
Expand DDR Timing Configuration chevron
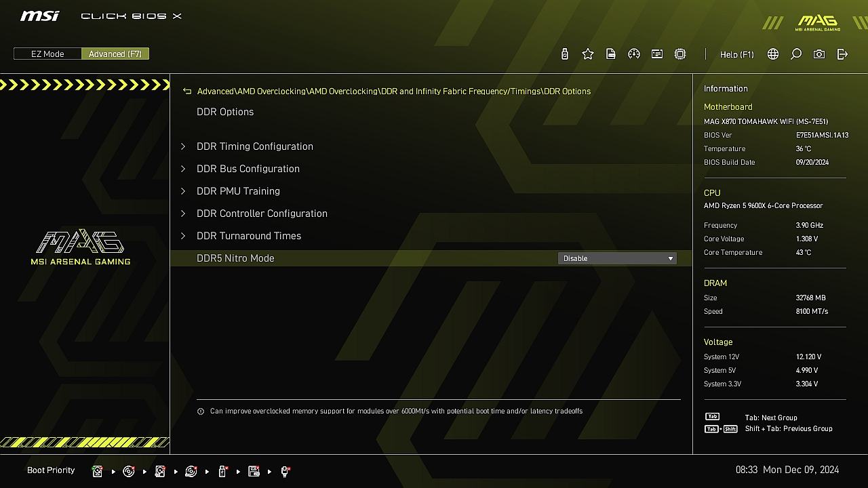pos(183,146)
